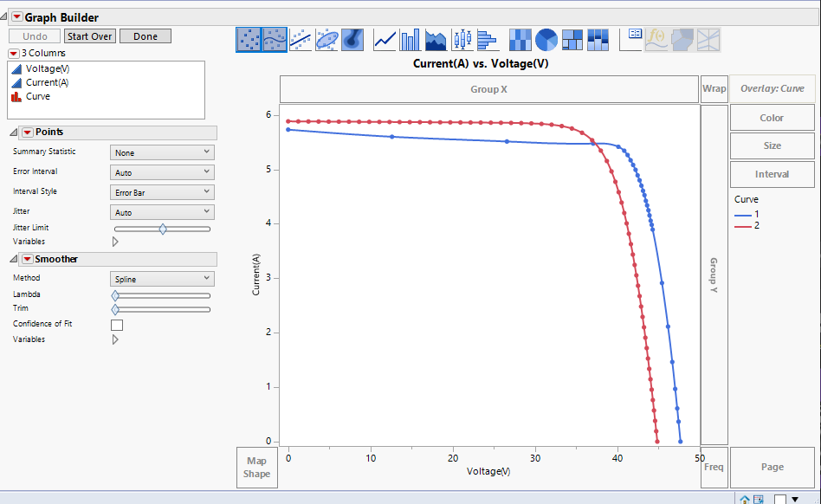Screen dimensions: 821x504
Task: Adjust the Jitter Limit slider handle
Action: [x=163, y=229]
